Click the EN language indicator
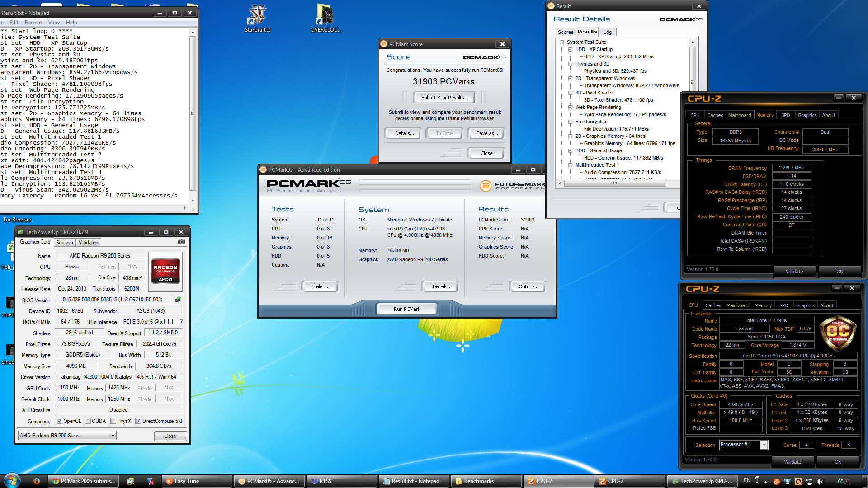 coord(747,481)
